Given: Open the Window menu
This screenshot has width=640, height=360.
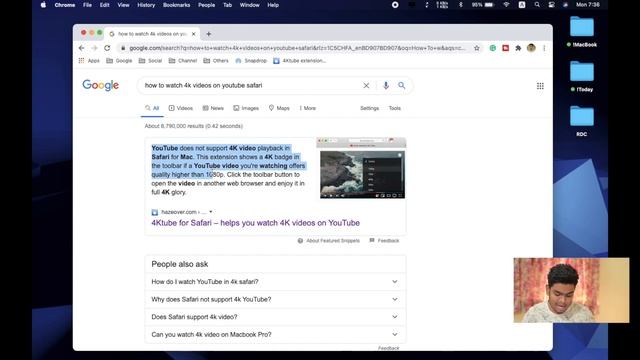Looking at the screenshot, I should click(x=249, y=5).
